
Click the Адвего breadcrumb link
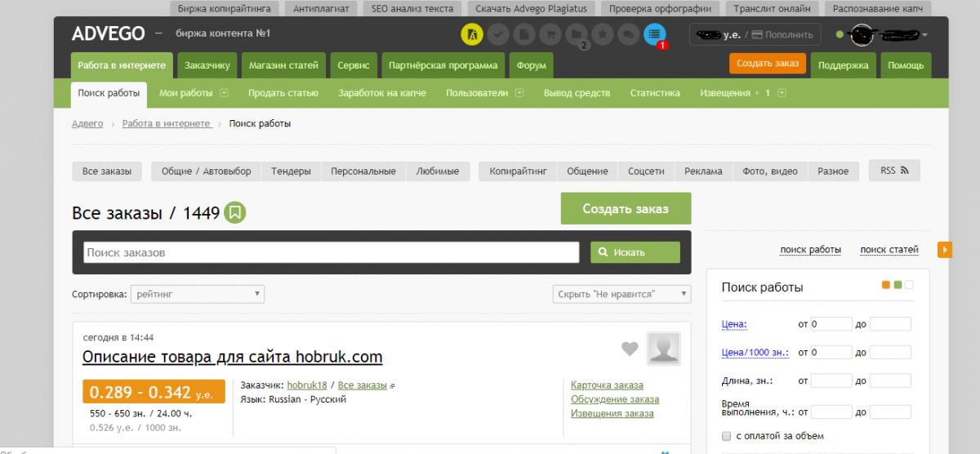pos(87,123)
